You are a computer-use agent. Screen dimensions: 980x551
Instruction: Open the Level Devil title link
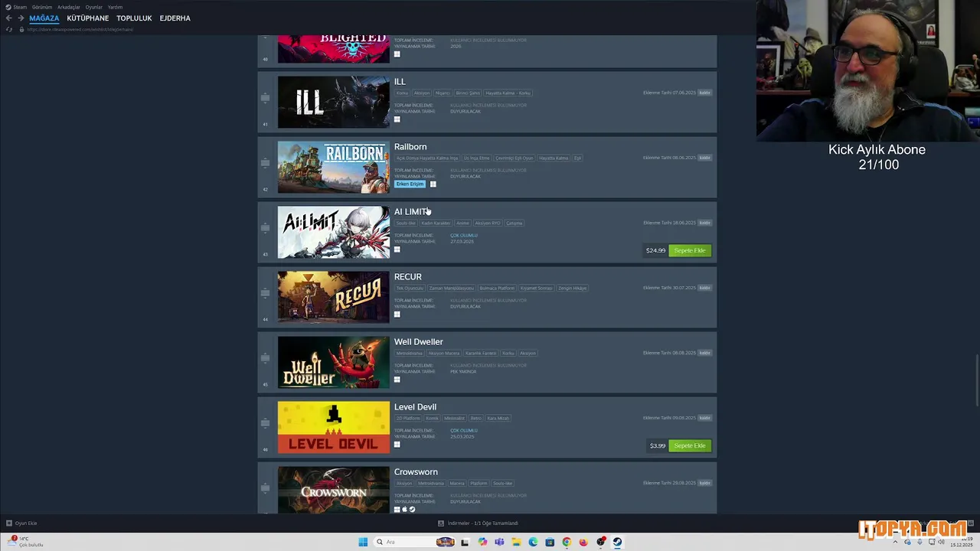(x=415, y=407)
